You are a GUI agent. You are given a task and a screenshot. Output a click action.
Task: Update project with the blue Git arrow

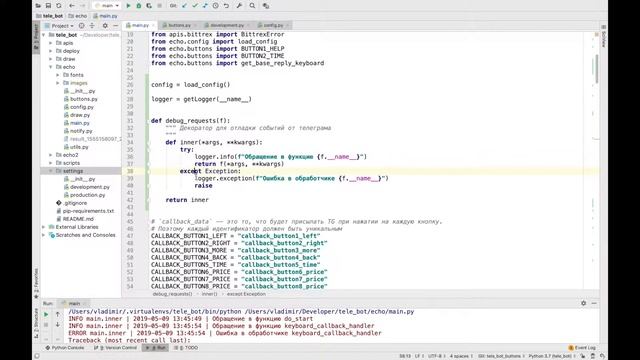pyautogui.click(x=184, y=6)
